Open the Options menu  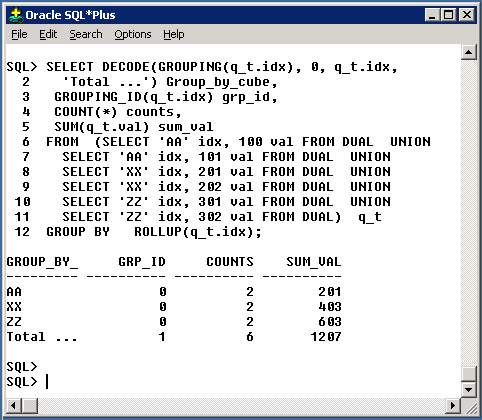pyautogui.click(x=133, y=34)
